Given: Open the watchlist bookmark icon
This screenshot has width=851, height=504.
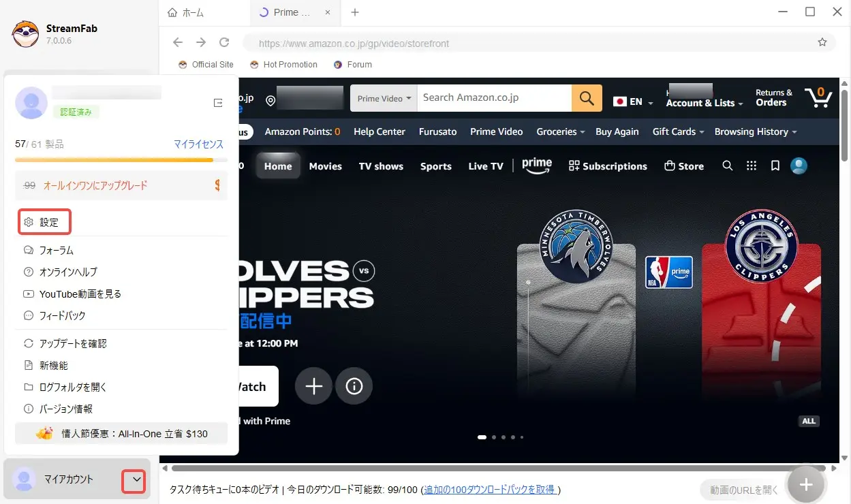Looking at the screenshot, I should point(775,166).
